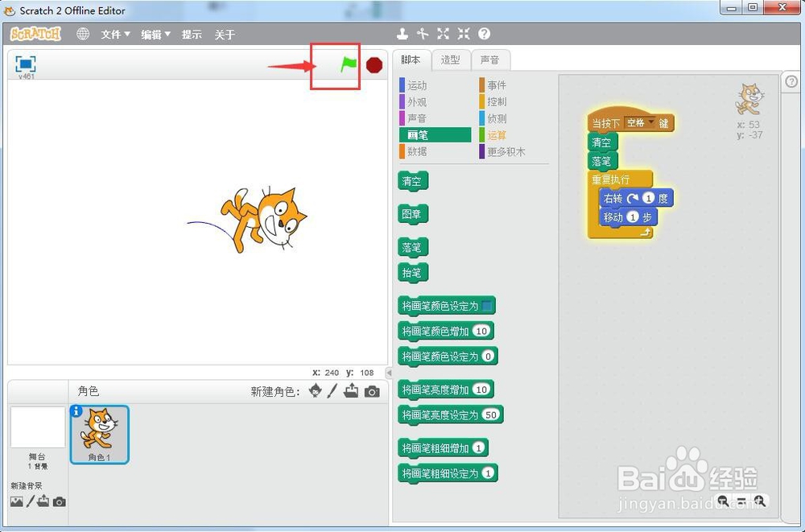
Task: Open the 文件 menu
Action: pos(115,35)
